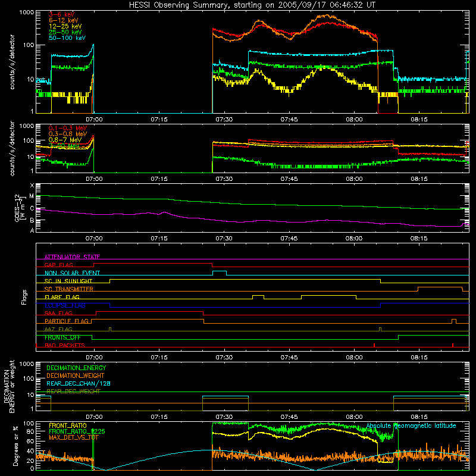Click the 0.1-0.3 MeV legend label

(68, 128)
